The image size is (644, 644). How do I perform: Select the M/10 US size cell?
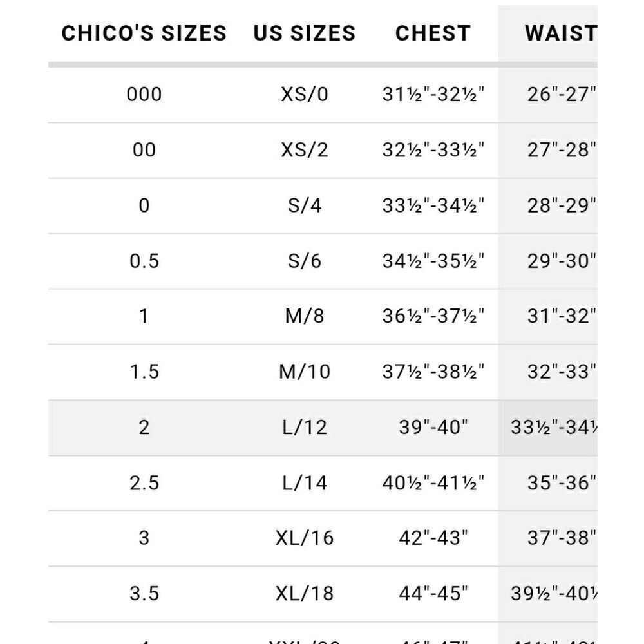pos(305,372)
